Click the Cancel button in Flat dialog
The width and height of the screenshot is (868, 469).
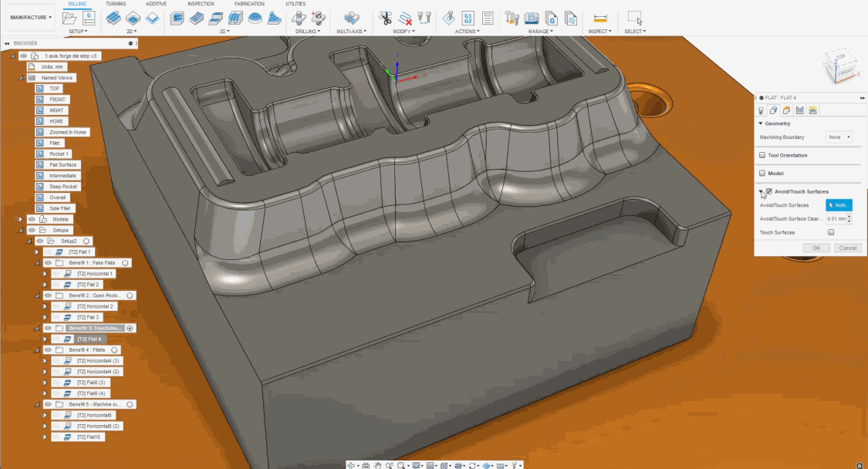[847, 248]
